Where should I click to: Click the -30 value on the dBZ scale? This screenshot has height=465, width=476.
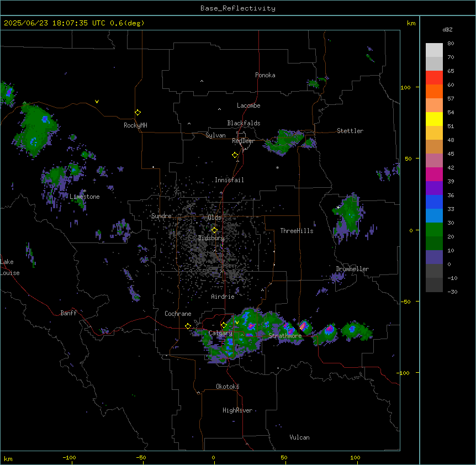[452, 292]
